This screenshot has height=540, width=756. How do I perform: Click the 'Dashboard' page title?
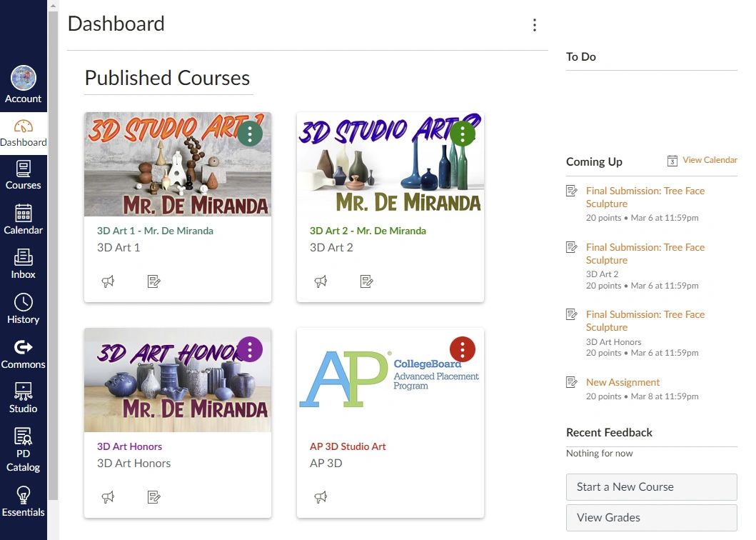click(116, 24)
